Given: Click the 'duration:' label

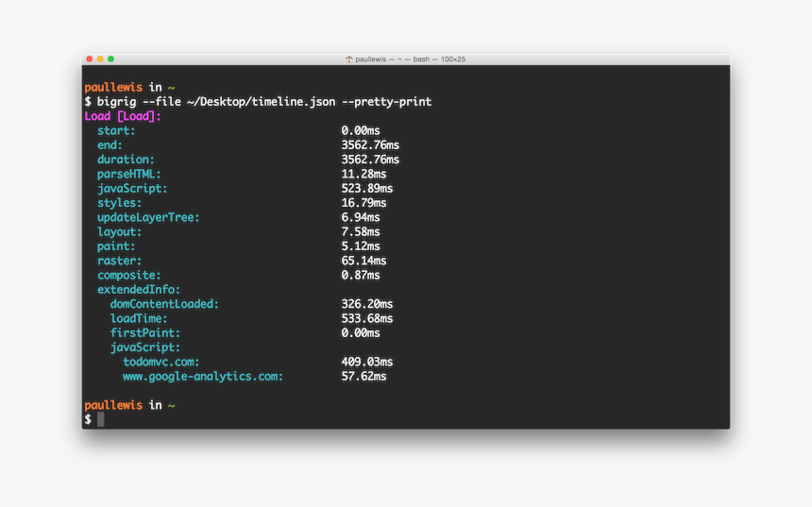Looking at the screenshot, I should coord(126,160).
